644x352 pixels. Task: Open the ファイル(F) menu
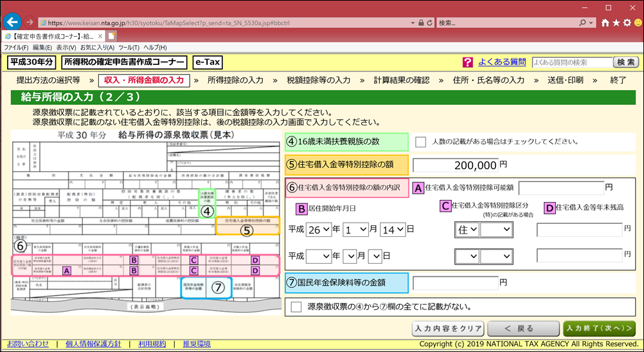point(16,48)
